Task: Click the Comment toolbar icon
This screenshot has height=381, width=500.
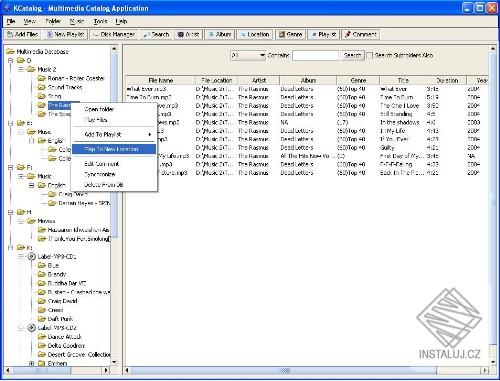Action: 360,34
